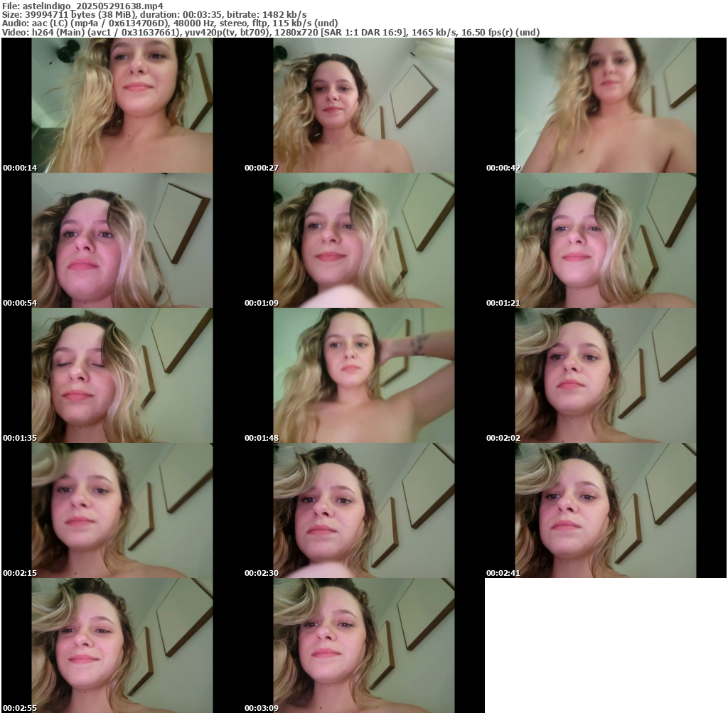This screenshot has height=713, width=728.
Task: Pick the thumbnail stamped 00:02:15
Action: click(x=122, y=510)
